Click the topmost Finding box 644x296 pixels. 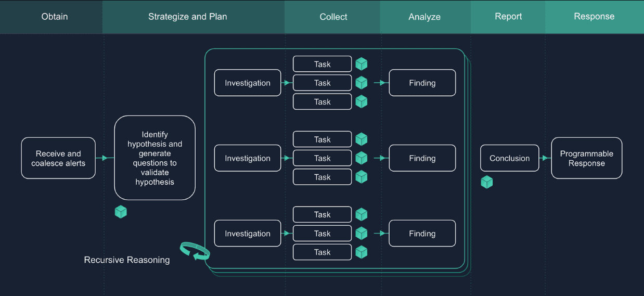coord(422,83)
